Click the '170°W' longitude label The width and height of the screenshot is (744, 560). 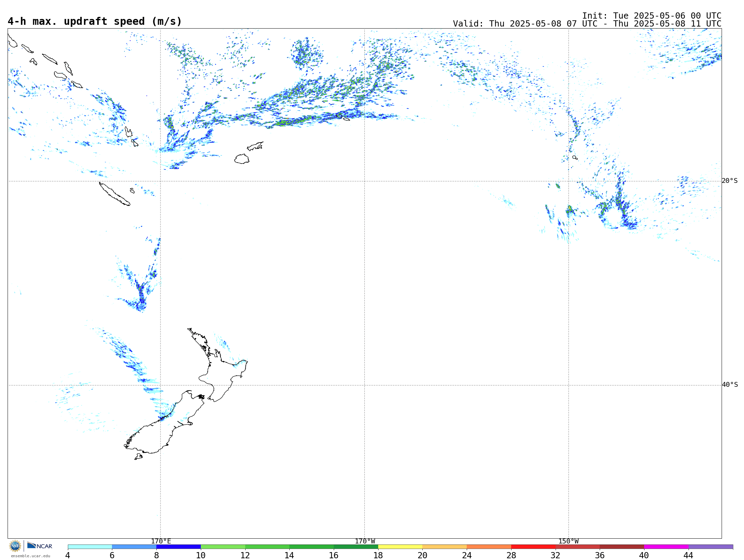pos(365,541)
